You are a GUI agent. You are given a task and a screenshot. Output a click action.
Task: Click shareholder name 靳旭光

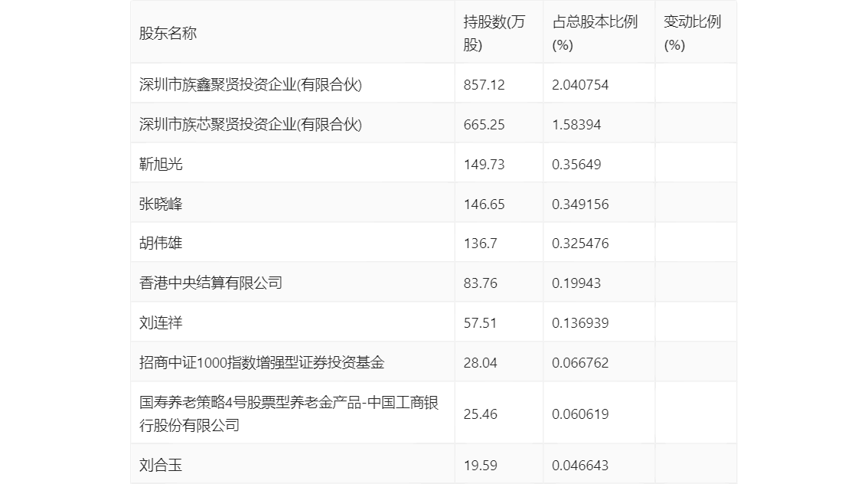click(161, 165)
